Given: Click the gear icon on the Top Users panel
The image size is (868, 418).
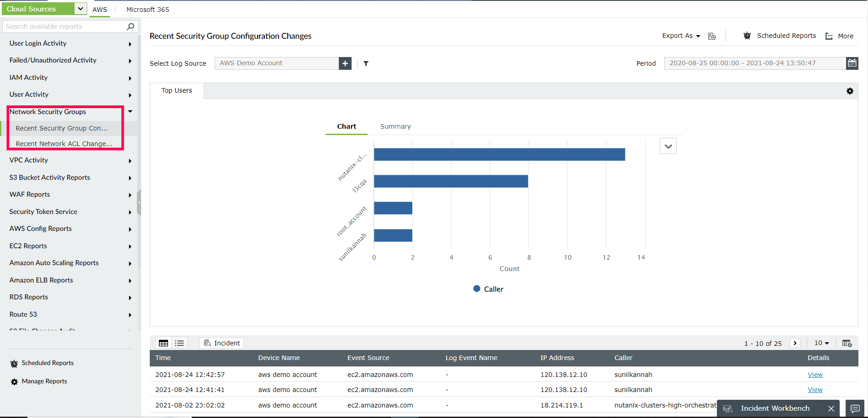Looking at the screenshot, I should tap(850, 91).
